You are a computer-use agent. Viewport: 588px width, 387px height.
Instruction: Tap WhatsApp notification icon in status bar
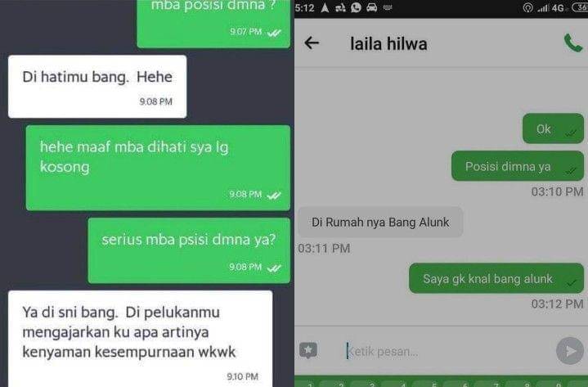coord(356,7)
